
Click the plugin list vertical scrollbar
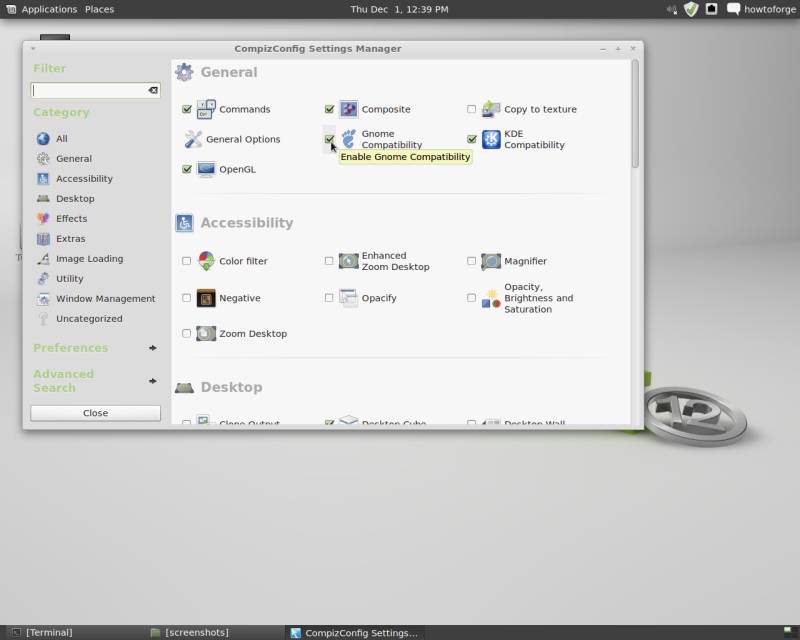pyautogui.click(x=635, y=114)
